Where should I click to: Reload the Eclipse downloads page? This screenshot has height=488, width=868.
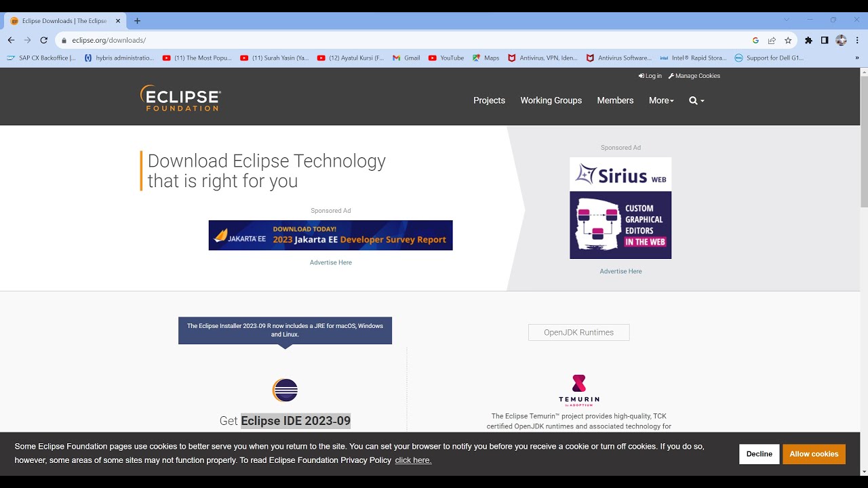click(44, 40)
